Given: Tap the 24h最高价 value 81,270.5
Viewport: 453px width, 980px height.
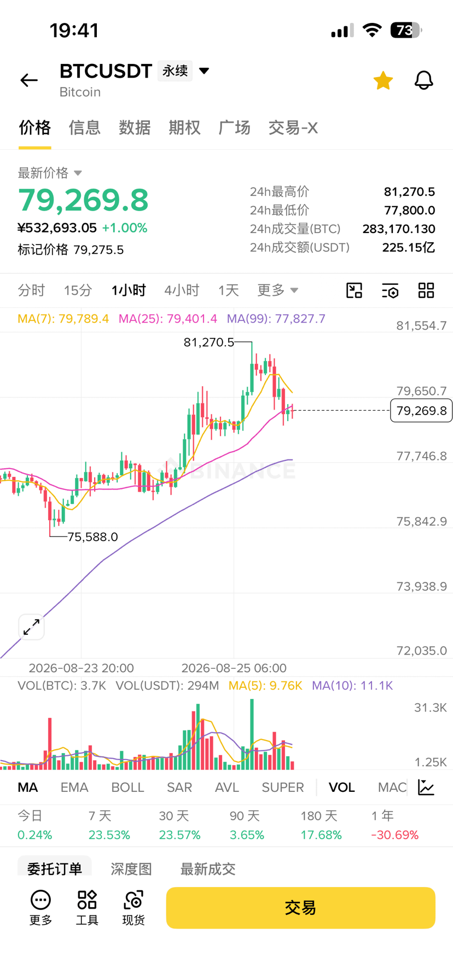Looking at the screenshot, I should tap(409, 191).
